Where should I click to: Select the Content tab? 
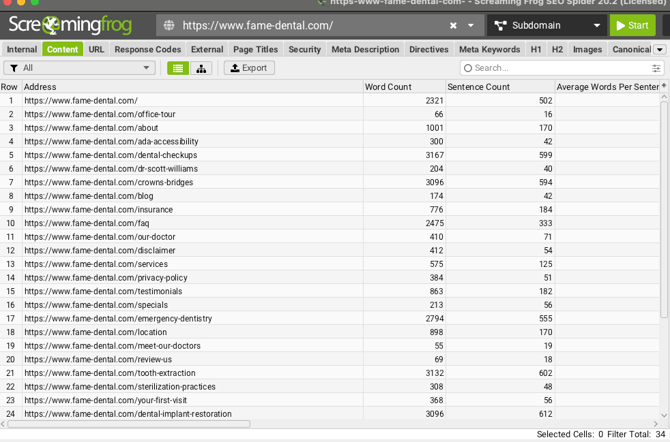tap(62, 49)
